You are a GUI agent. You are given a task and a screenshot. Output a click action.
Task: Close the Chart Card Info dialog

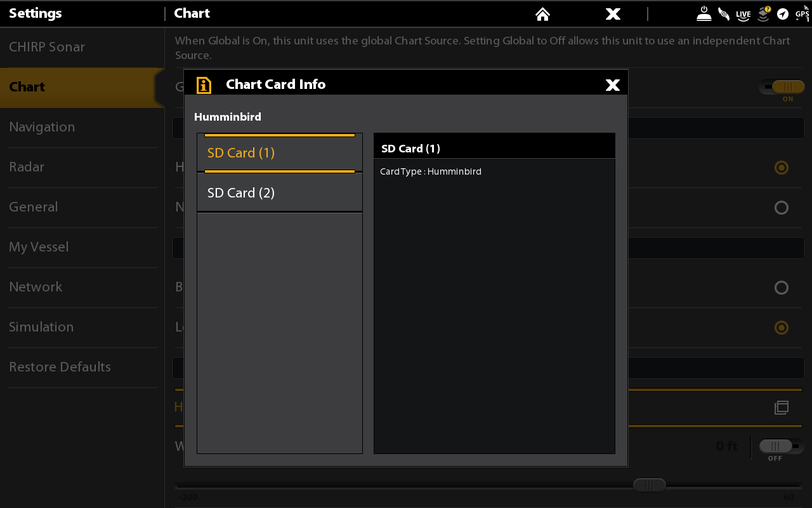click(x=613, y=85)
